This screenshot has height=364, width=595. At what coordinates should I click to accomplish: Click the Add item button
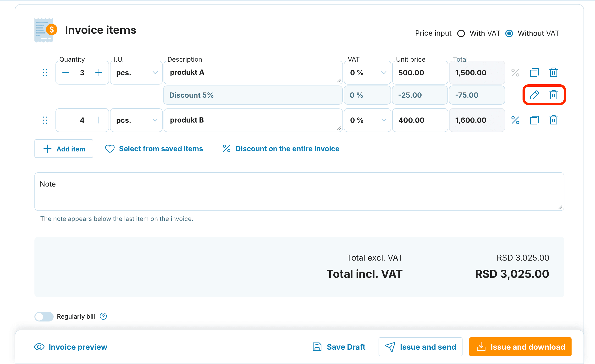click(x=64, y=149)
